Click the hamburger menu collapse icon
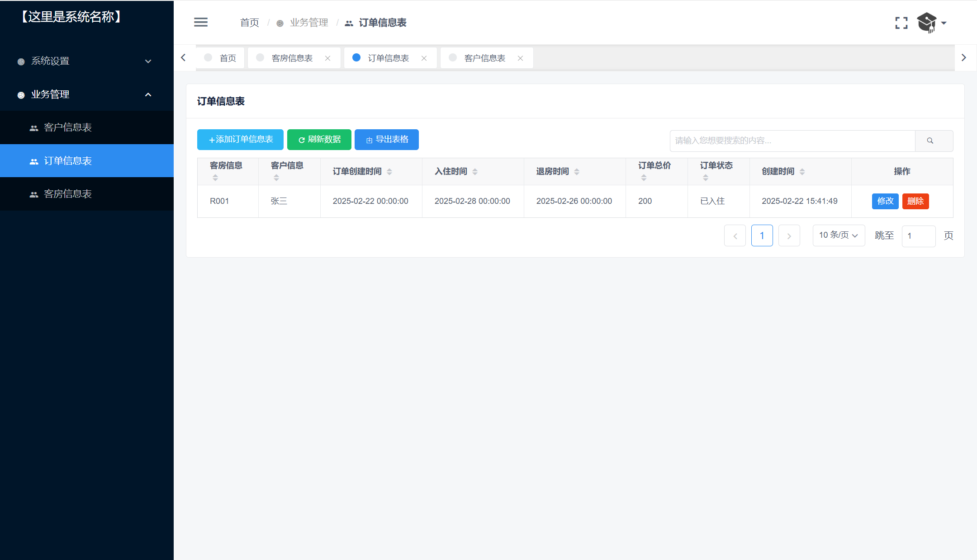 (x=201, y=22)
